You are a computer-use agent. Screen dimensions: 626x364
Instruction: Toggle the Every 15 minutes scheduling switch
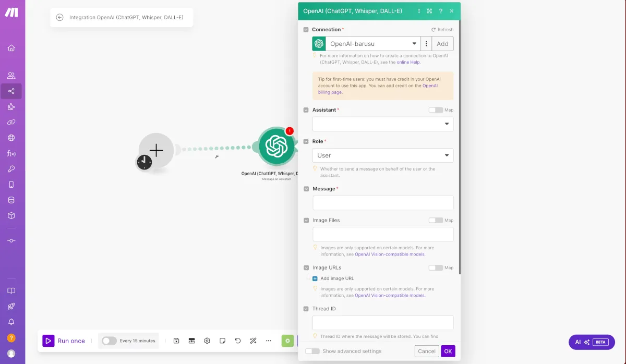click(x=109, y=341)
